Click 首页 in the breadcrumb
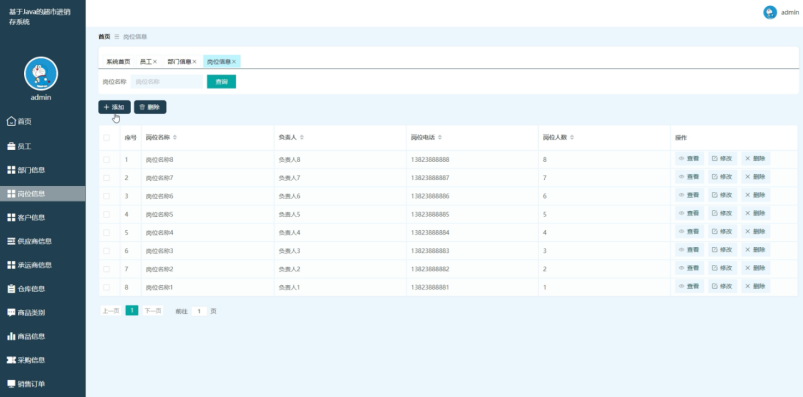The width and height of the screenshot is (803, 397). click(104, 37)
